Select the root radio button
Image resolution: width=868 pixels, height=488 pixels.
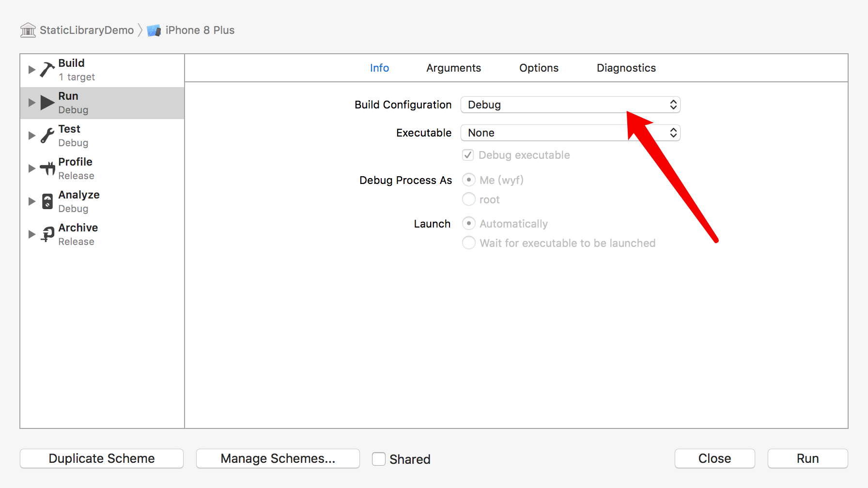(469, 199)
